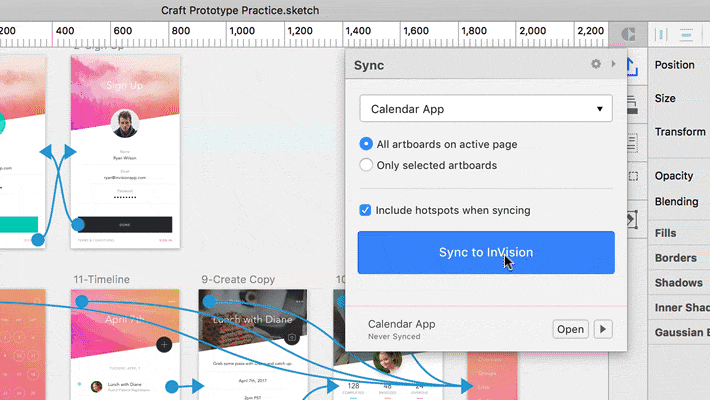Open the Calendar App project dropdown
This screenshot has width=710, height=400.
[485, 108]
